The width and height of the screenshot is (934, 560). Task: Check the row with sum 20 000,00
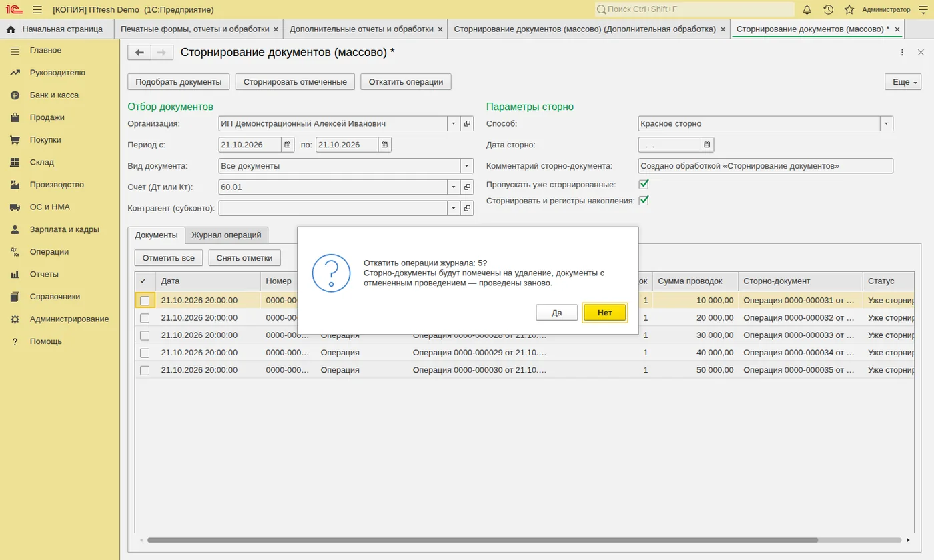coord(145,318)
